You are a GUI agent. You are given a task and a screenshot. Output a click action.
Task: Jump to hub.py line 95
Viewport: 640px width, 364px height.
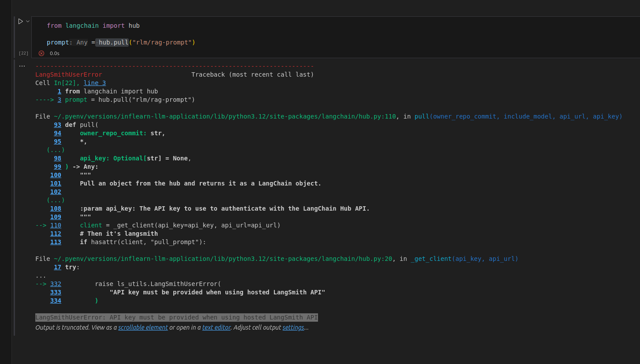pos(58,141)
